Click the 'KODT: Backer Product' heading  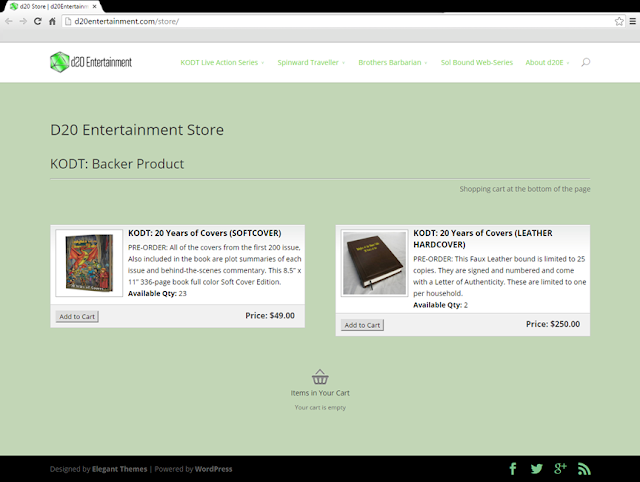tap(117, 164)
